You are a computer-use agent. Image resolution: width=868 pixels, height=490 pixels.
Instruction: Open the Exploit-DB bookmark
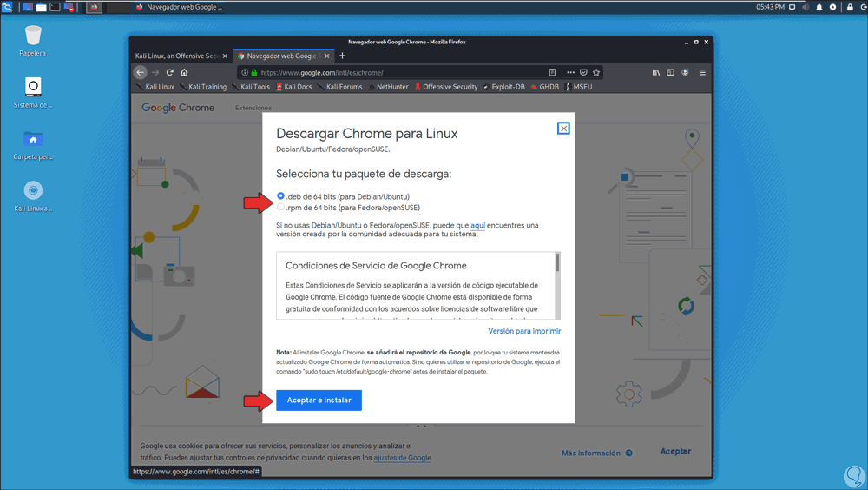(503, 87)
